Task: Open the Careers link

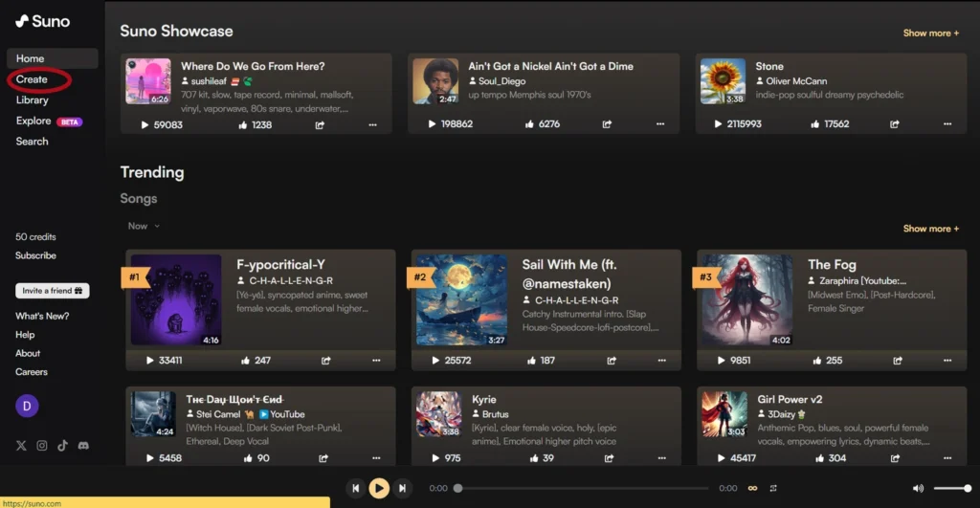Action: 32,372
